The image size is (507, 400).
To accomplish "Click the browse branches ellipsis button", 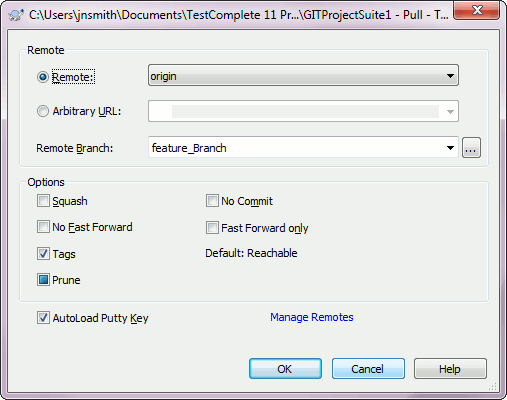I will coord(471,147).
